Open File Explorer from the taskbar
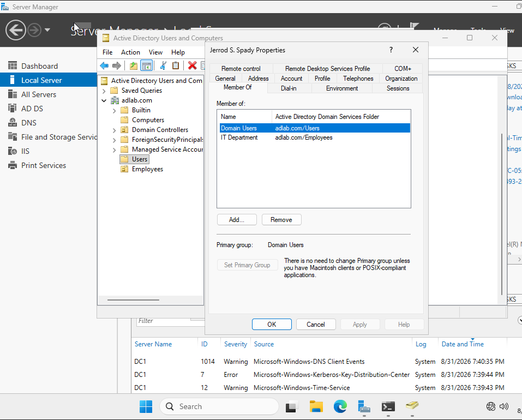522x420 pixels. 316,406
